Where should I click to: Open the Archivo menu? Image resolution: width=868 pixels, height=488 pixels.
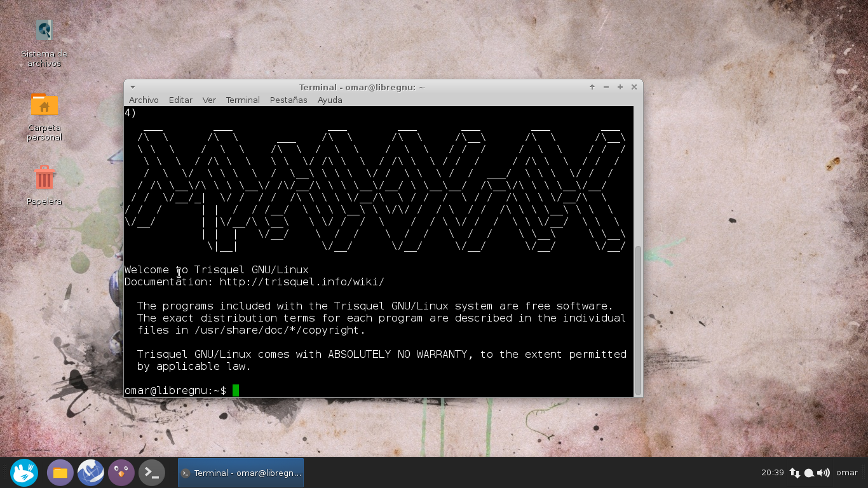point(144,100)
